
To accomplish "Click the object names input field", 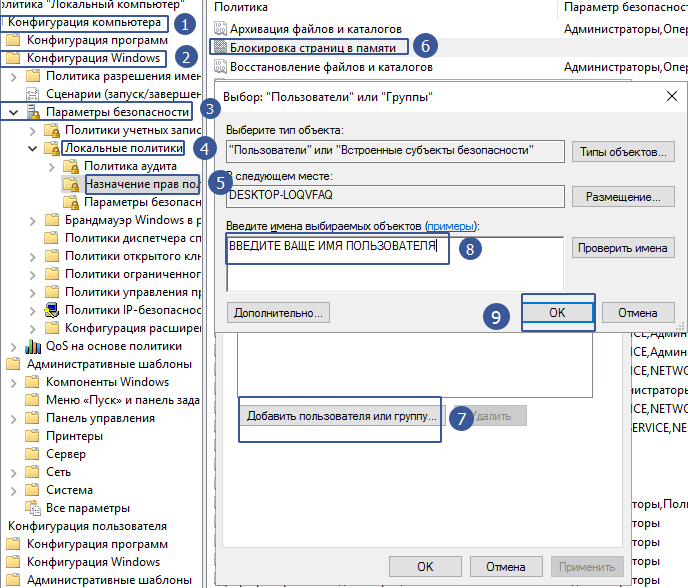I will pos(395,264).
